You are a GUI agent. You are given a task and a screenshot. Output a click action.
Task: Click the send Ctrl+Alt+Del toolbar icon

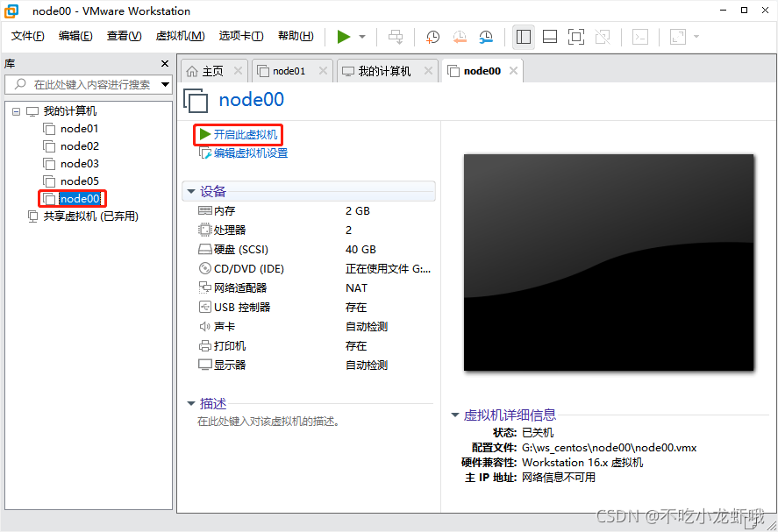point(396,37)
